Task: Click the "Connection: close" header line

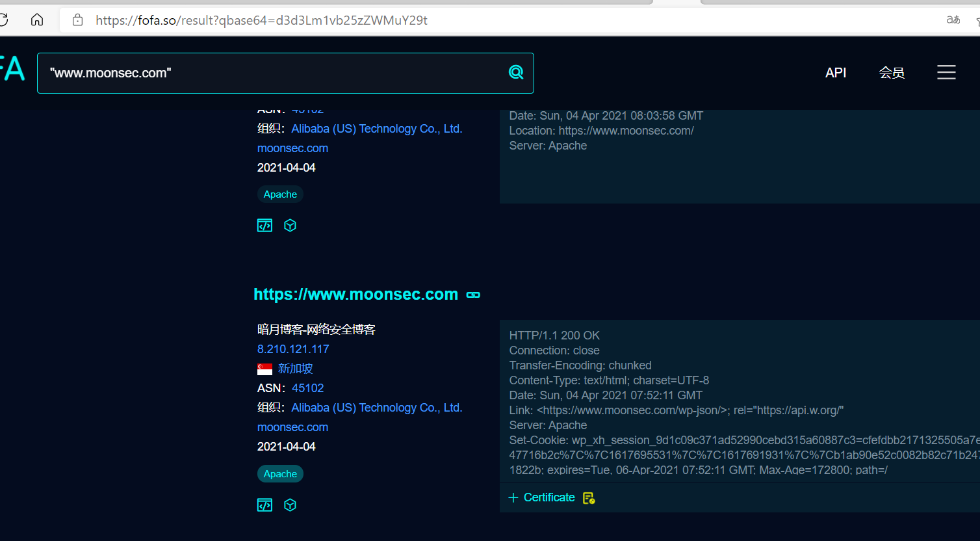Action: click(x=554, y=350)
